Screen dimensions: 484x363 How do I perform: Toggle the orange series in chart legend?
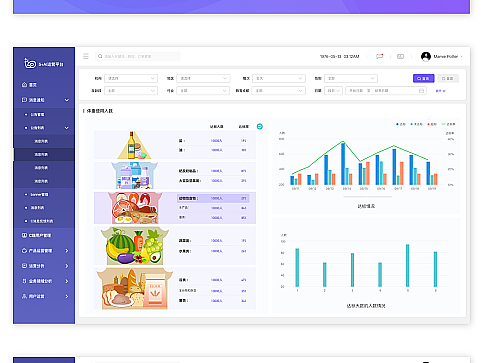coord(432,124)
